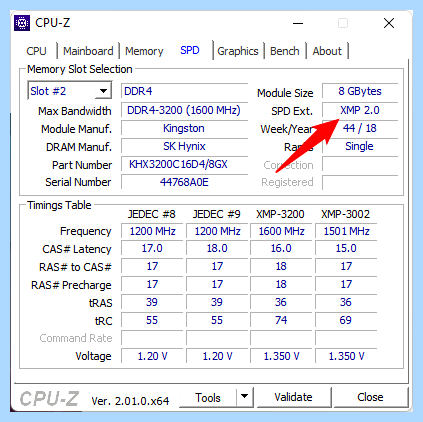423x422 pixels.
Task: Click the 1600 MHz frequency cell
Action: pyautogui.click(x=281, y=231)
